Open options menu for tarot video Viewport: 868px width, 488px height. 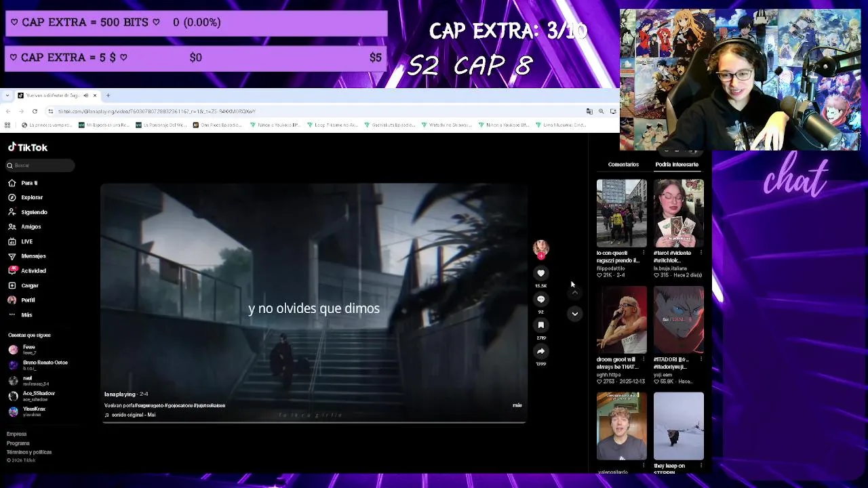coord(701,253)
